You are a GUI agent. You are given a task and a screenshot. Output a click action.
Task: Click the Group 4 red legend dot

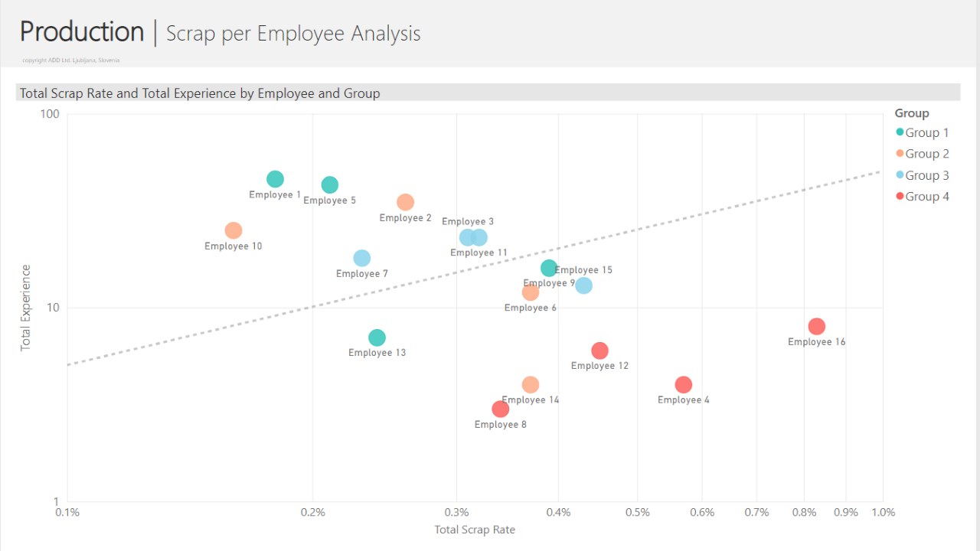pos(900,197)
